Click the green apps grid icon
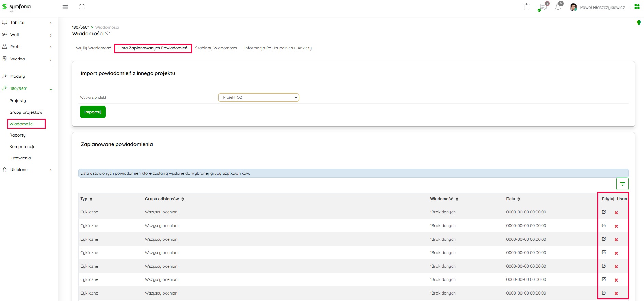Image resolution: width=644 pixels, height=301 pixels. (x=637, y=7)
